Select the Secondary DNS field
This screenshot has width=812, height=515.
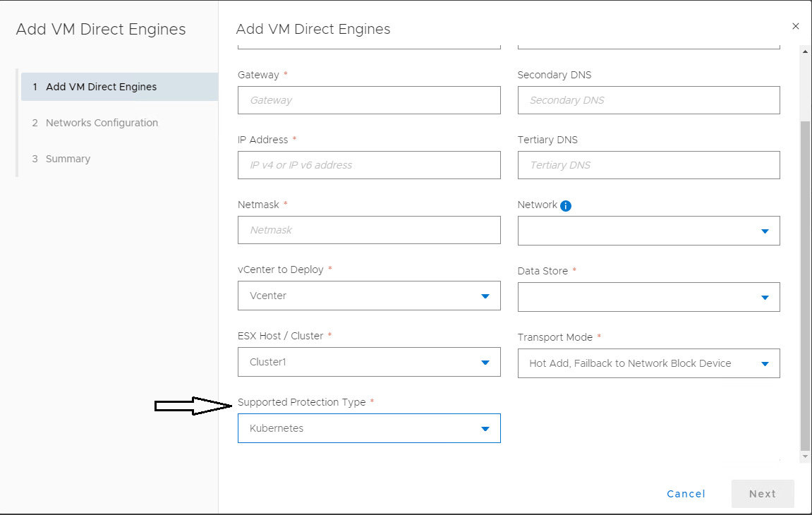click(x=648, y=100)
